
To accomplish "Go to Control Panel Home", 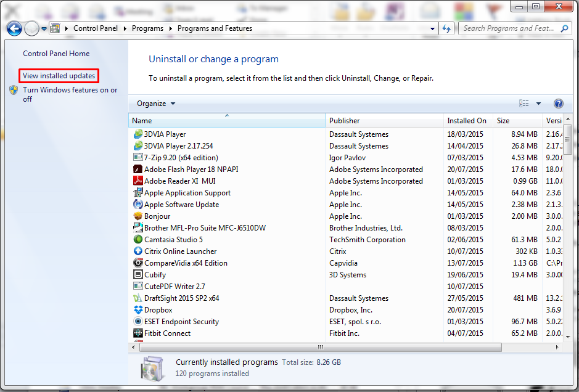I will [x=56, y=54].
